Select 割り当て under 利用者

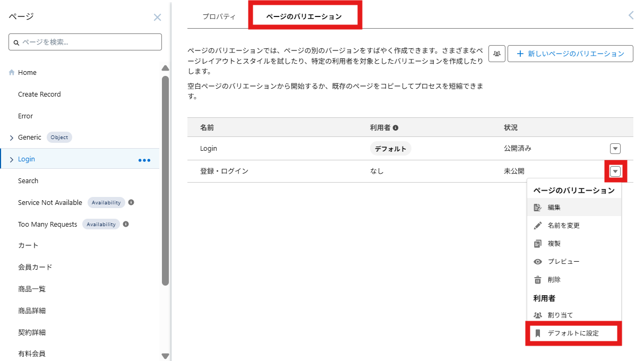[560, 315]
